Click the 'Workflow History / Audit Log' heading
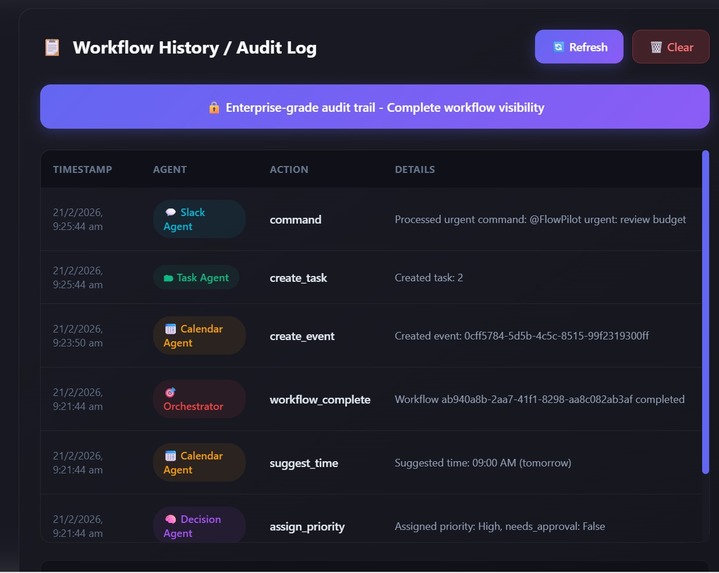The image size is (719, 573). (x=194, y=48)
